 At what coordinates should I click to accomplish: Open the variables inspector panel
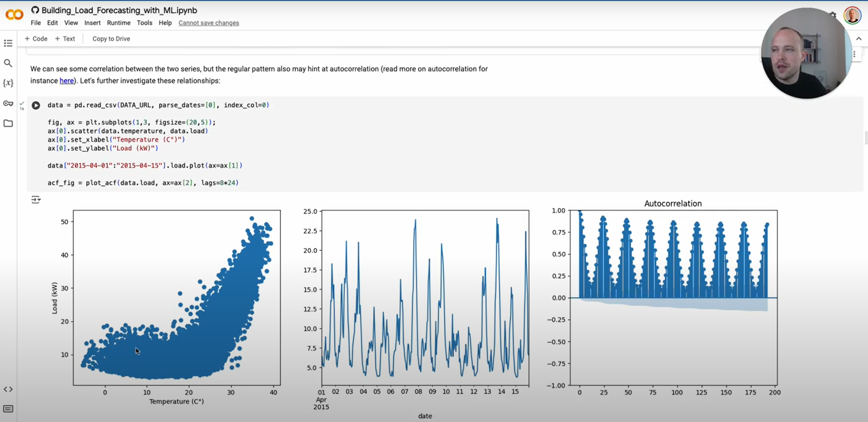(x=8, y=83)
